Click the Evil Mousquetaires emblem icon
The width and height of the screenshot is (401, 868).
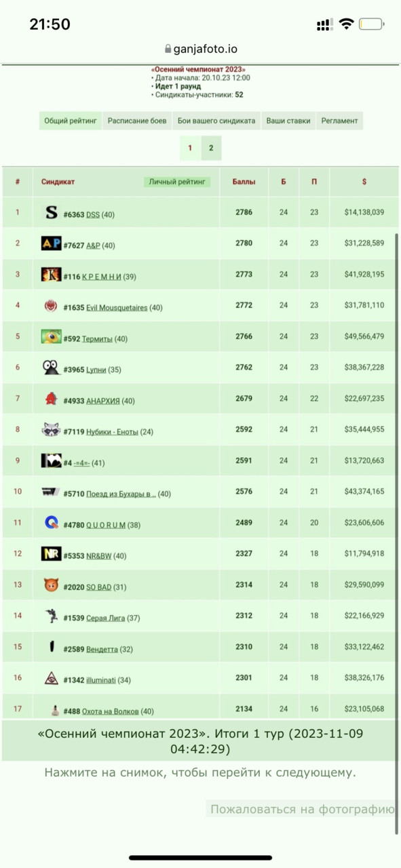[52, 306]
